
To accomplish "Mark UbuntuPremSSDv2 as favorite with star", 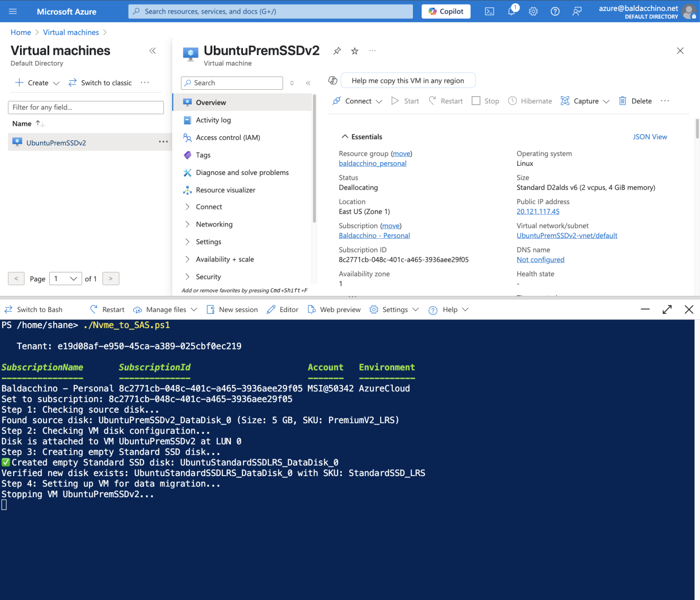I will (355, 51).
